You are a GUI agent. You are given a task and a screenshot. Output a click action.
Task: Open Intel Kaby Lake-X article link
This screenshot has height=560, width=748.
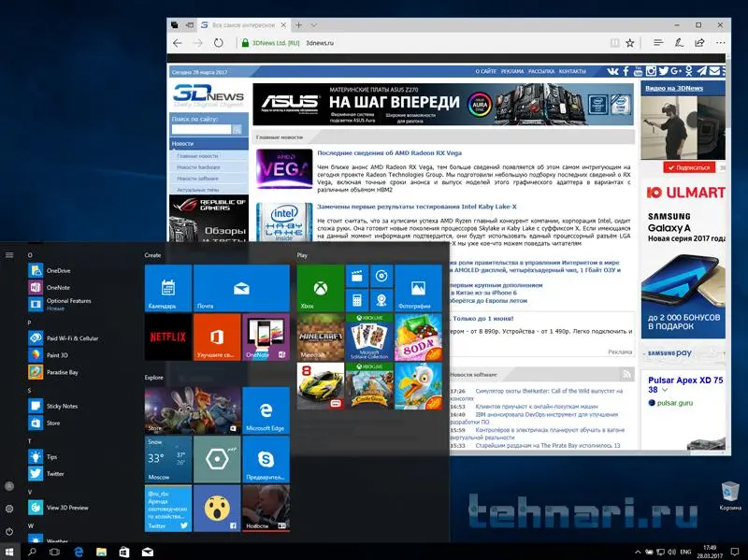coord(417,207)
